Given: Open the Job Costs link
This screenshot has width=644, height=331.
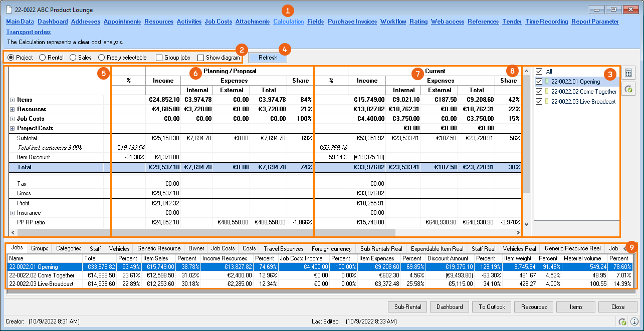Looking at the screenshot, I should tap(218, 22).
